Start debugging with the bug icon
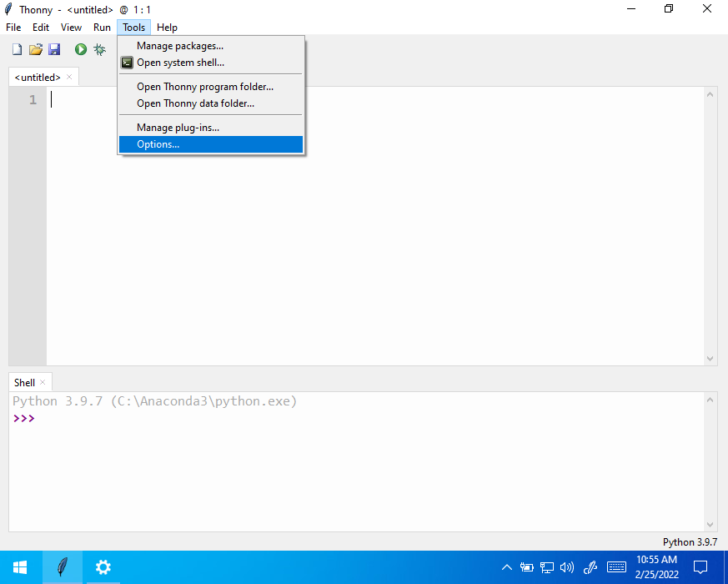The image size is (728, 584). coord(99,49)
